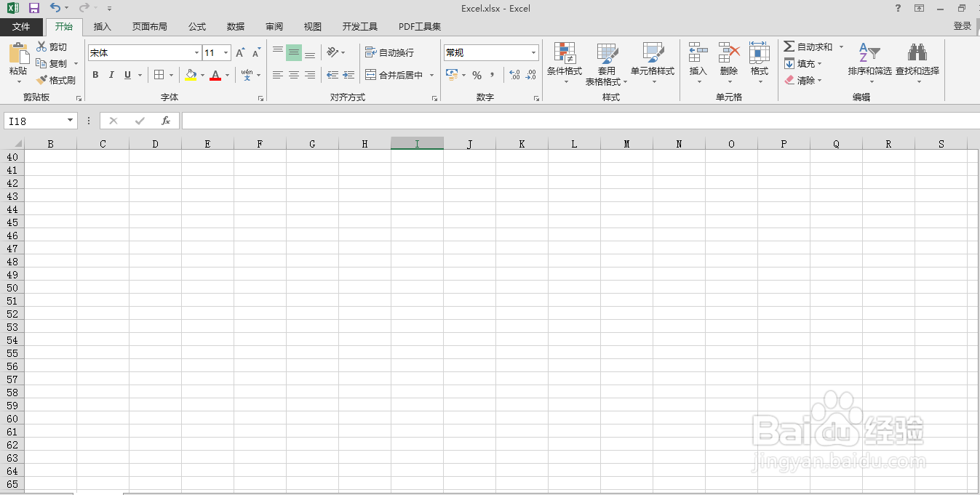Toggle italic formatting
Screen dimensions: 980x495
click(111, 75)
